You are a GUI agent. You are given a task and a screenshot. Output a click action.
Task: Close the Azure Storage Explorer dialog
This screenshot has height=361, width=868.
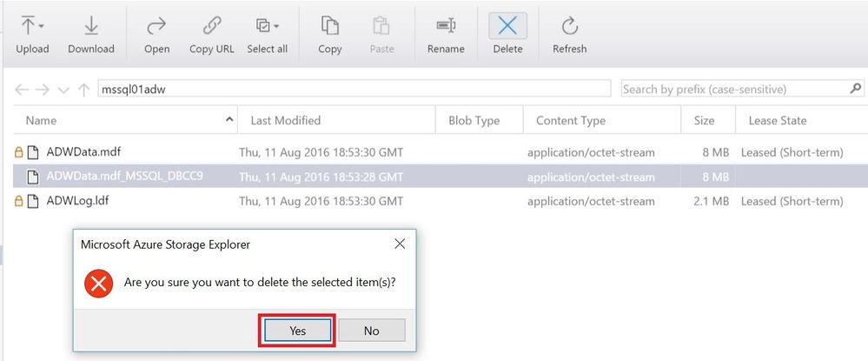pos(400,244)
